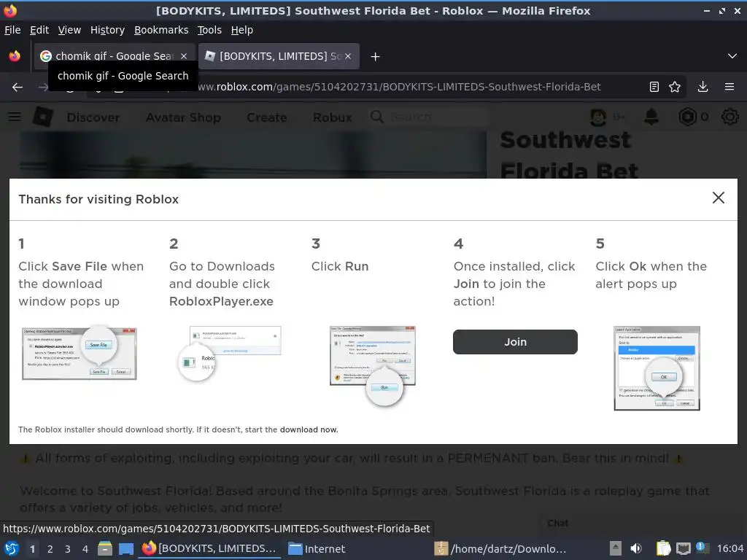This screenshot has width=747, height=560.
Task: Open the Bookmarks menu
Action: click(161, 30)
